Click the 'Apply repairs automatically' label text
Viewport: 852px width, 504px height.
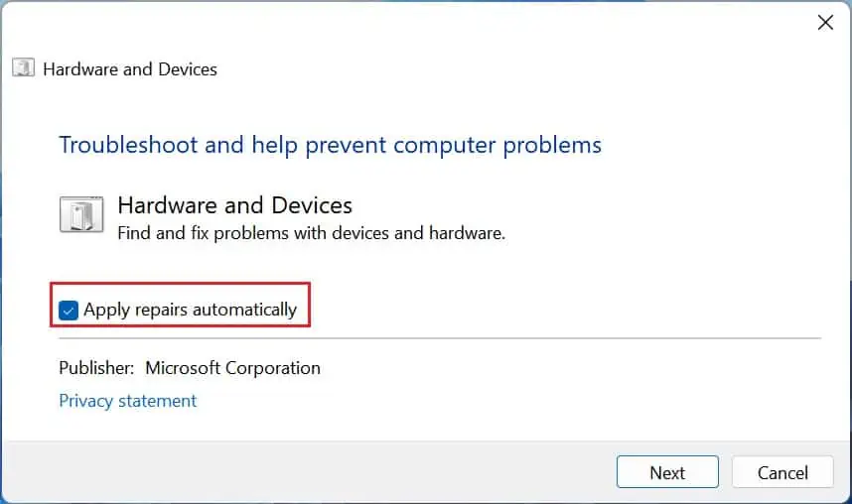(x=190, y=310)
